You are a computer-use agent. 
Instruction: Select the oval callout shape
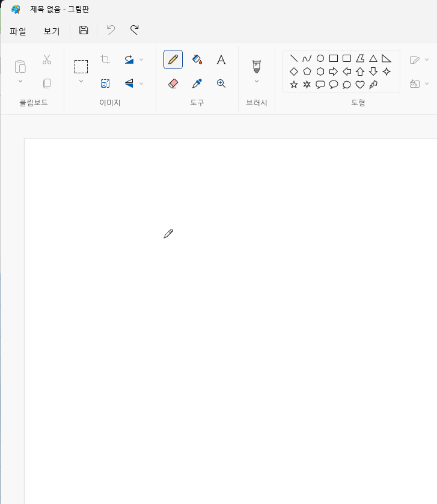pyautogui.click(x=334, y=85)
